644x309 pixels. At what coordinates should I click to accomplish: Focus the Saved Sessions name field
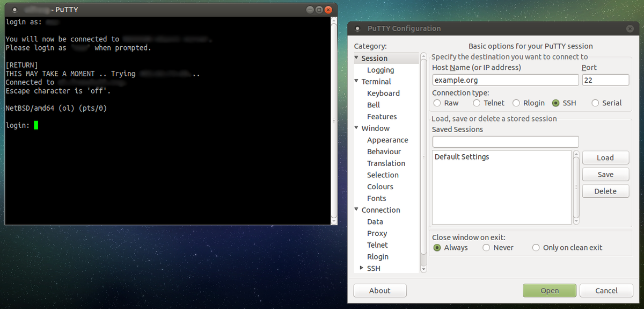[506, 141]
